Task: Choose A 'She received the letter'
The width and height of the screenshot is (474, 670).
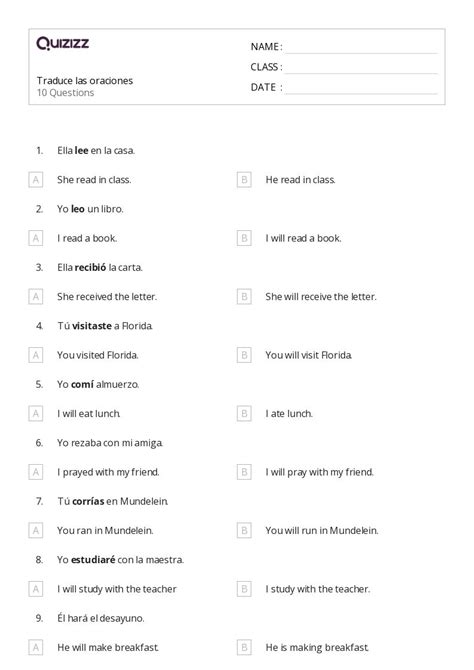Action: coord(36,297)
